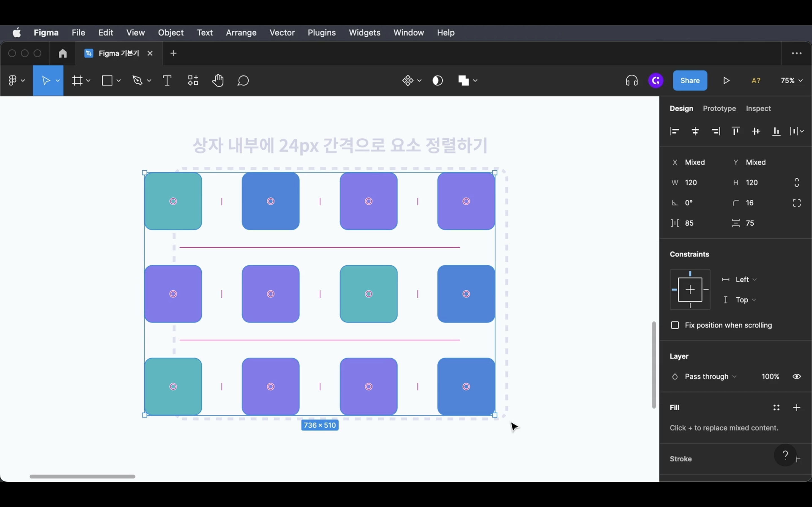Open the Resources components tool
This screenshot has height=507, width=812.
pyautogui.click(x=193, y=81)
